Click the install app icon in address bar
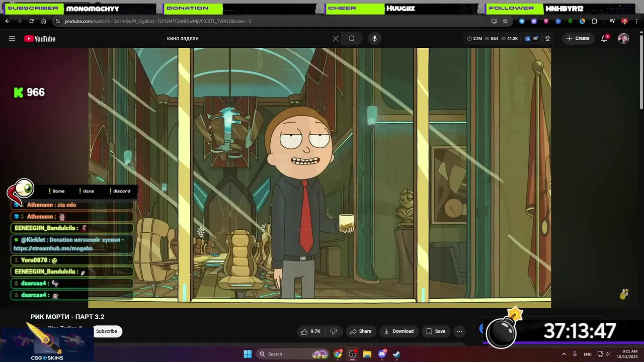The image size is (644, 362). pyautogui.click(x=494, y=21)
